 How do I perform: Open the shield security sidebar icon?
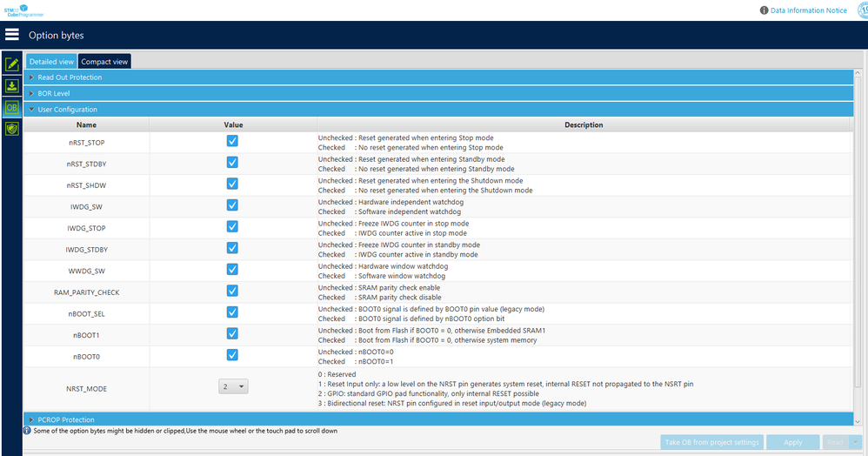[11, 129]
